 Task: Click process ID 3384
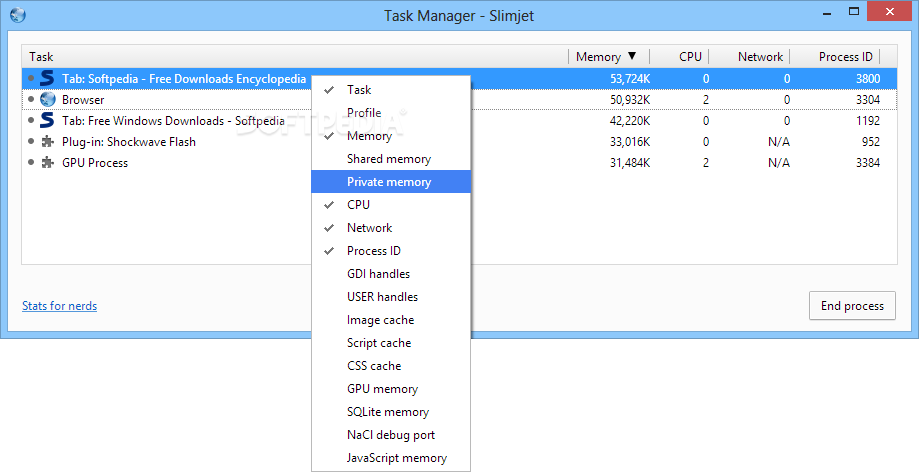point(867,163)
